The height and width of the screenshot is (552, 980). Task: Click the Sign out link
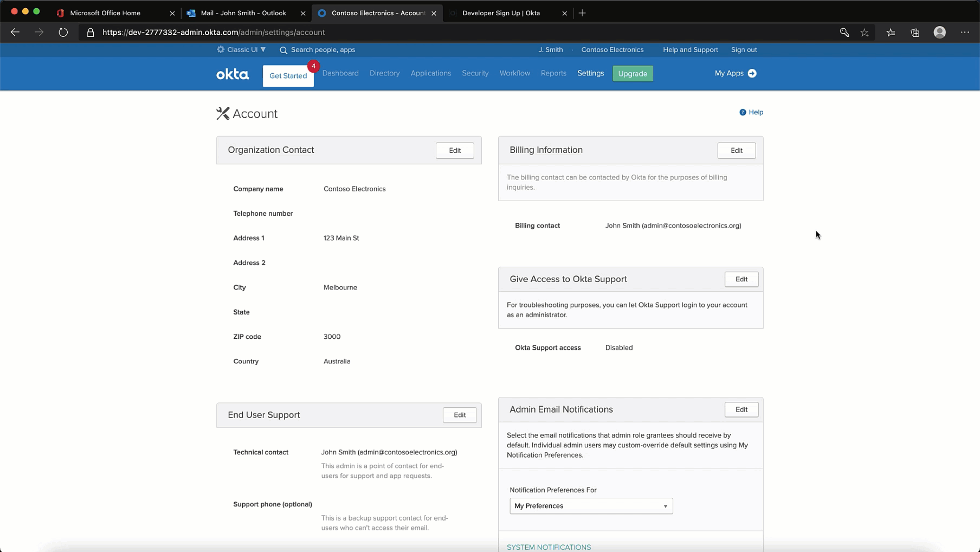pyautogui.click(x=744, y=50)
